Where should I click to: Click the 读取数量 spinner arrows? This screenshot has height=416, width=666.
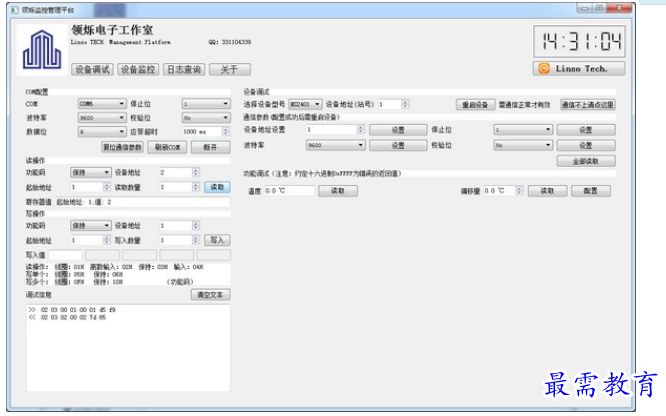pos(195,187)
